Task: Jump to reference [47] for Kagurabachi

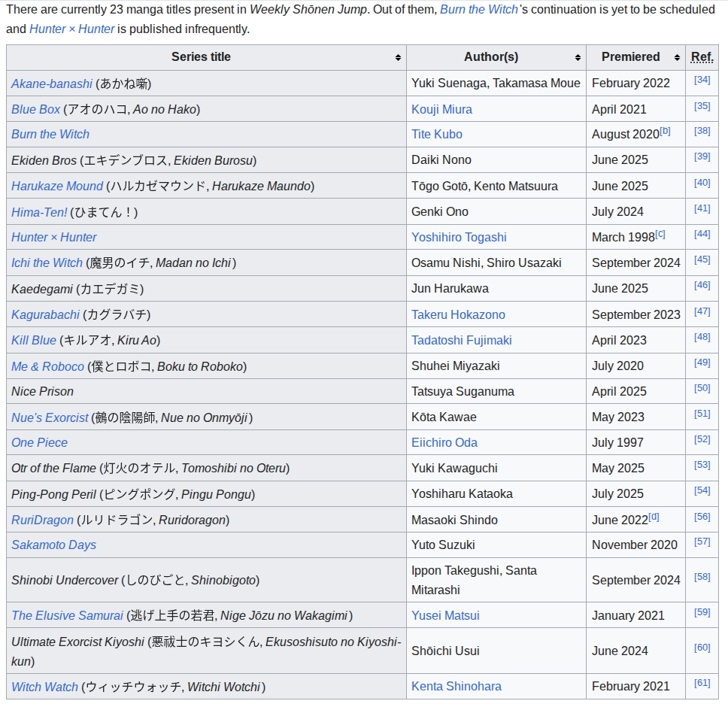Action: click(x=702, y=312)
